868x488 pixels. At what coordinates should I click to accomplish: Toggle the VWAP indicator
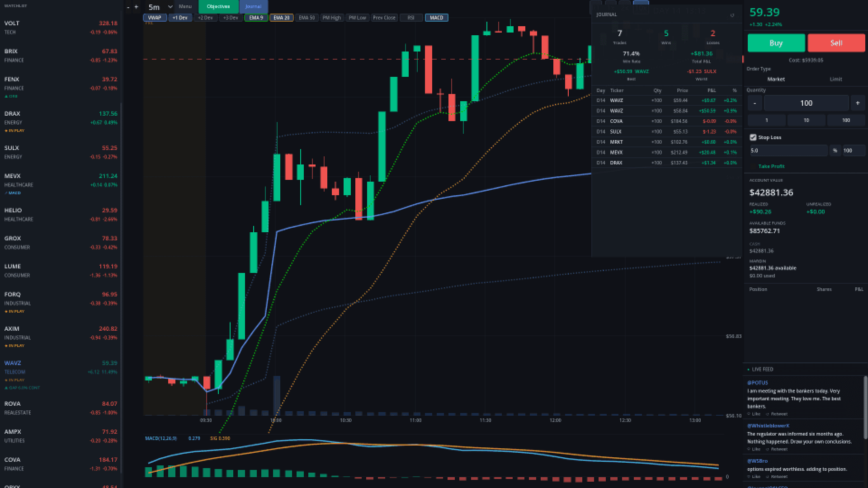[x=155, y=18]
